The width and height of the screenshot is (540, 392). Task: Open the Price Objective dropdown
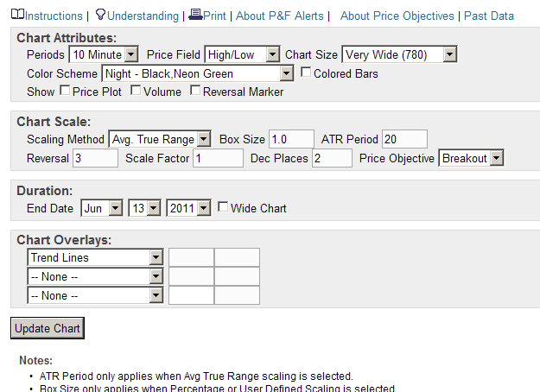[x=471, y=158]
